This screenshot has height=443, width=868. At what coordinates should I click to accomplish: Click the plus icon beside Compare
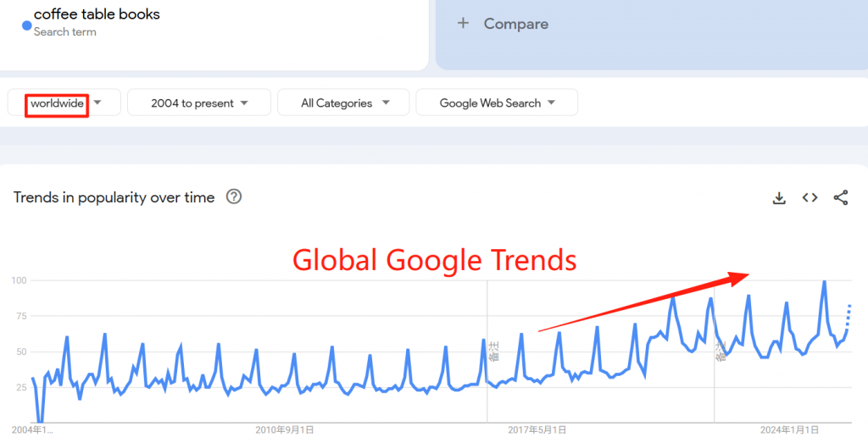pos(464,23)
